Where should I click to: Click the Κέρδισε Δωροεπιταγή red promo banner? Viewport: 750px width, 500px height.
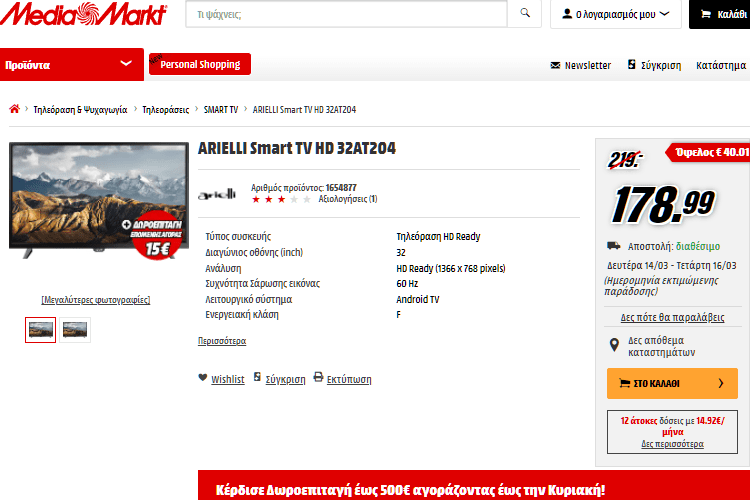point(474,485)
